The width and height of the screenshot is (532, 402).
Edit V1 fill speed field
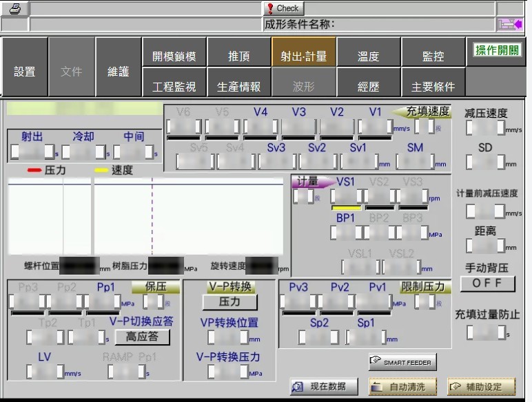click(x=376, y=127)
